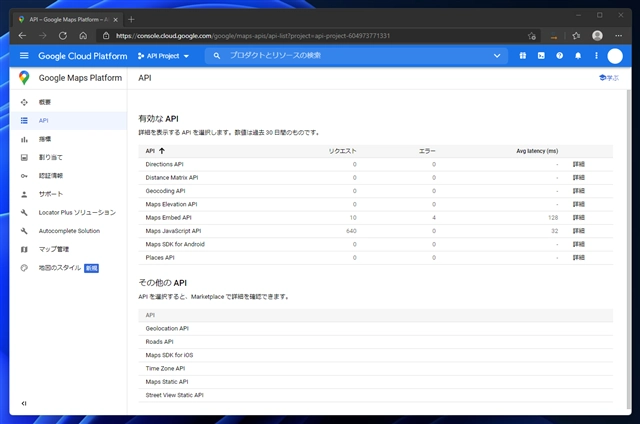Viewport: 640px width, 424px height.
Task: Open the browser profile avatar
Action: [x=597, y=36]
